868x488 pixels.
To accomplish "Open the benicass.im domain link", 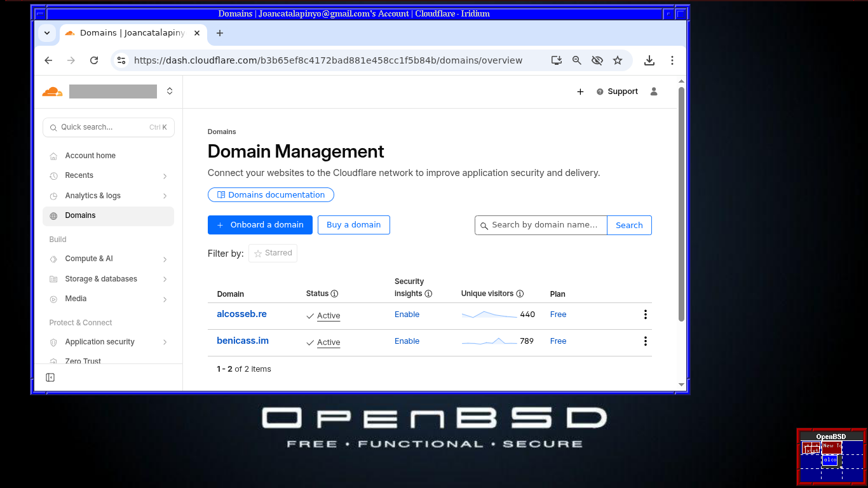I will [x=243, y=341].
